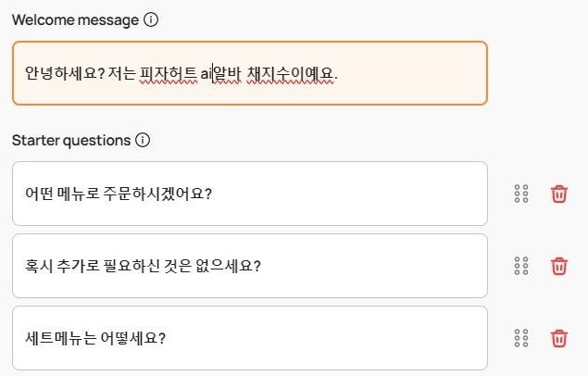Click drag handle for '어떤 메뉴로 주문하시겠어요?'
Viewport: 588px width, 376px height.
click(x=520, y=194)
